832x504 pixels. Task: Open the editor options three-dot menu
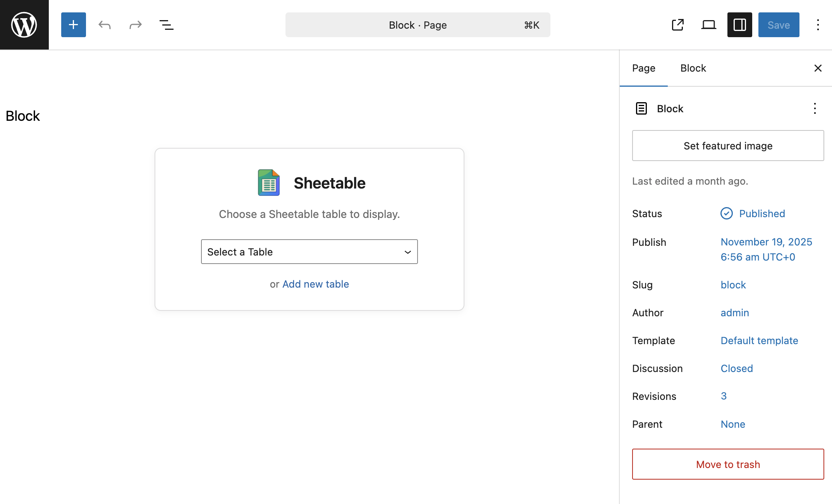pos(818,25)
